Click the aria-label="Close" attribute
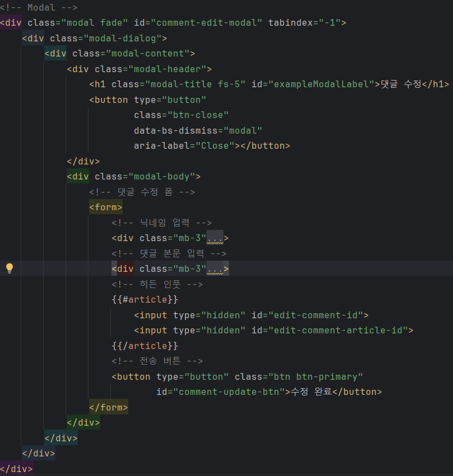Viewport: 453px width, 476px height. click(184, 146)
